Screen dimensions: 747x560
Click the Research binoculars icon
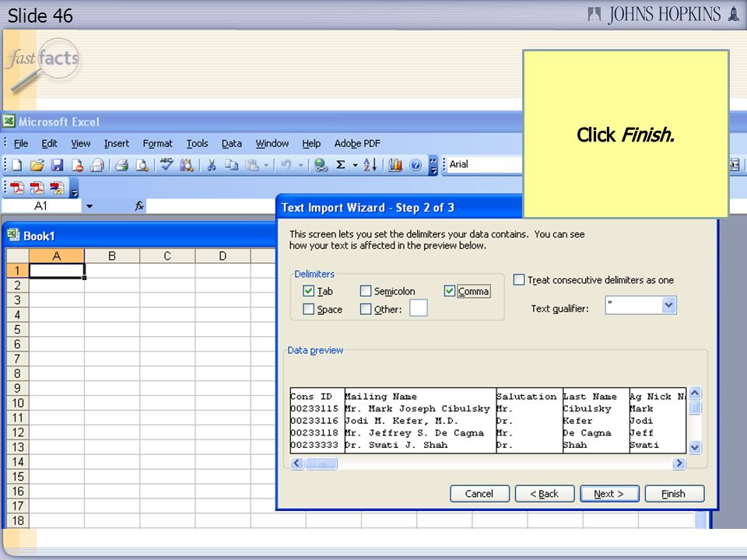[186, 165]
